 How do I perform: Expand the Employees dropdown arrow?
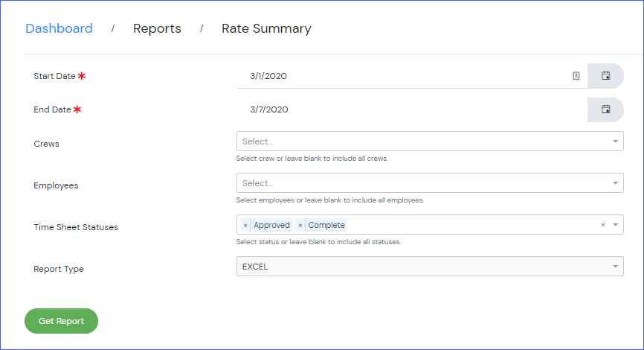(x=615, y=183)
